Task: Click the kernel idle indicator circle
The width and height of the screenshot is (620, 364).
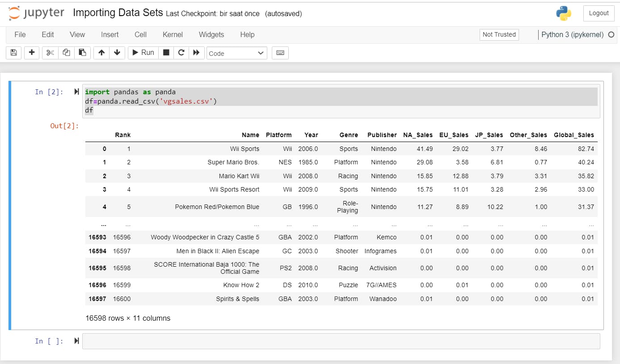Action: click(x=611, y=35)
